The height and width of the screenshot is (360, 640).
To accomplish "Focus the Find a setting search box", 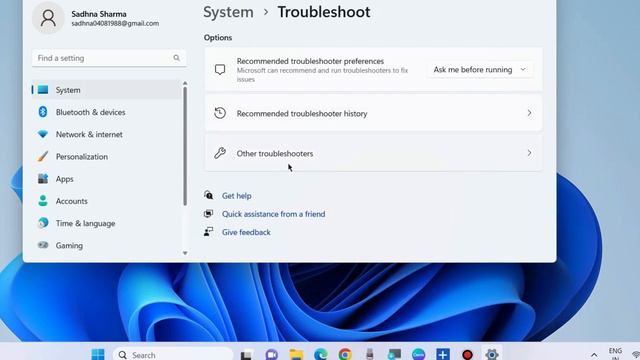I will [109, 58].
